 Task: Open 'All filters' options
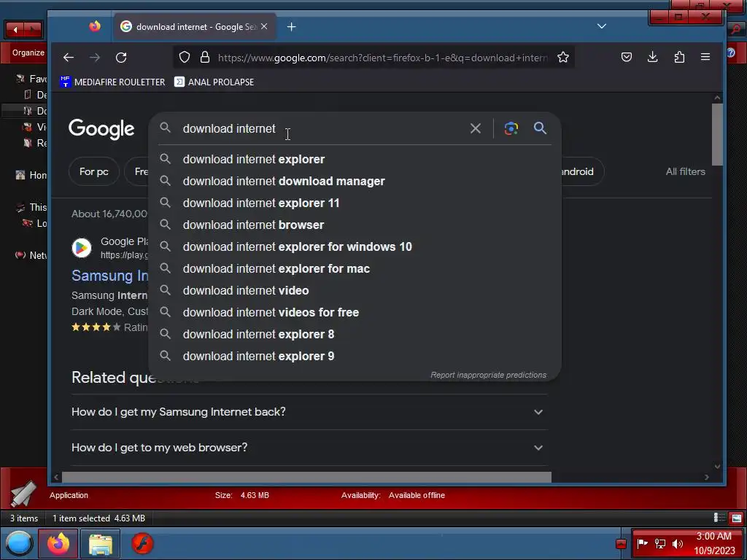pyautogui.click(x=685, y=171)
